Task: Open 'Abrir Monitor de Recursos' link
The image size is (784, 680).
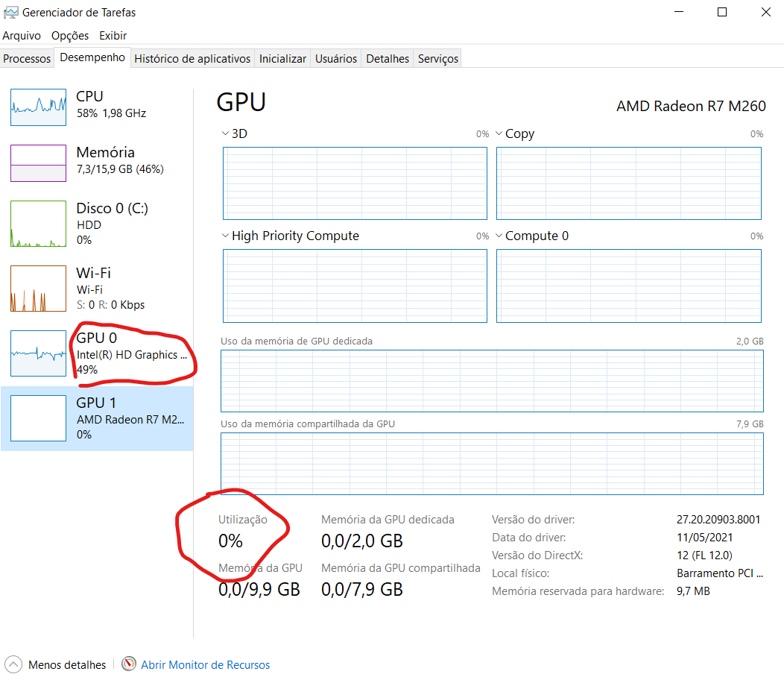Action: click(205, 664)
